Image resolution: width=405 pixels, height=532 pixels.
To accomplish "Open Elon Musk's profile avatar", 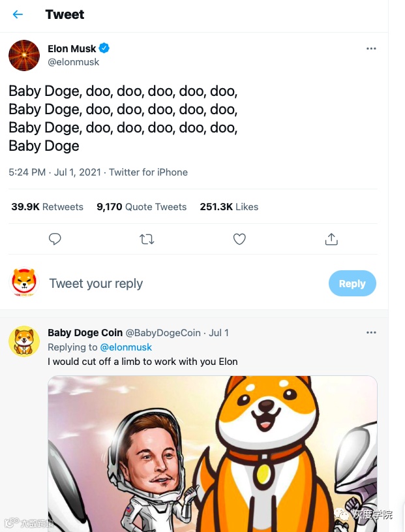I will coord(24,55).
